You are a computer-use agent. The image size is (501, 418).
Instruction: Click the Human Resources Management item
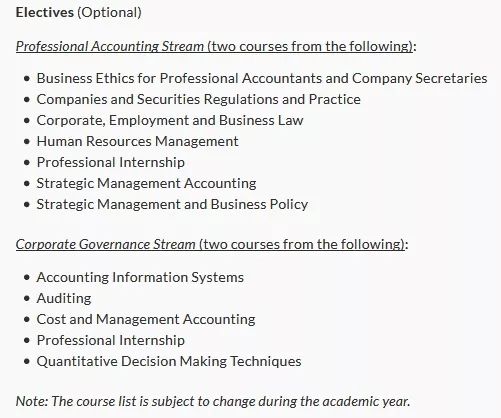tap(137, 141)
